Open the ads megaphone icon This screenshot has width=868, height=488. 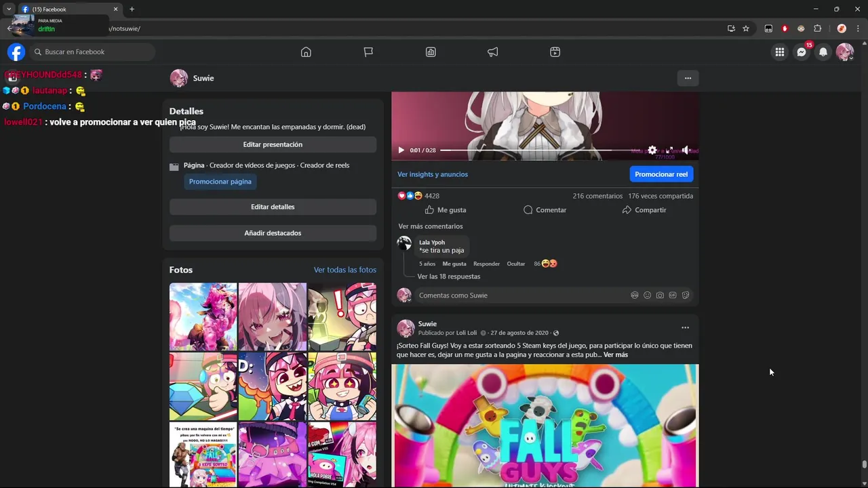(493, 52)
